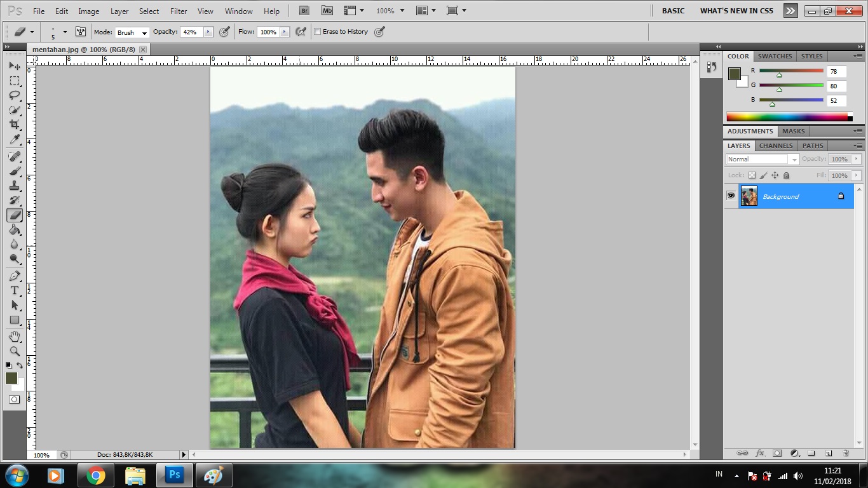Image resolution: width=868 pixels, height=488 pixels.
Task: Open the Filter menu
Action: (179, 10)
